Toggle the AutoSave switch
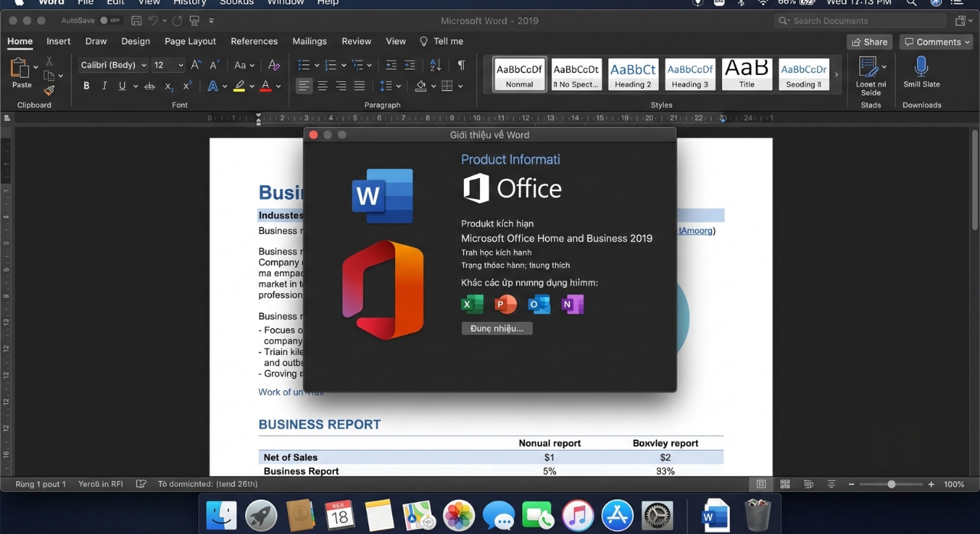Screen dimensions: 980x534 click(110, 21)
